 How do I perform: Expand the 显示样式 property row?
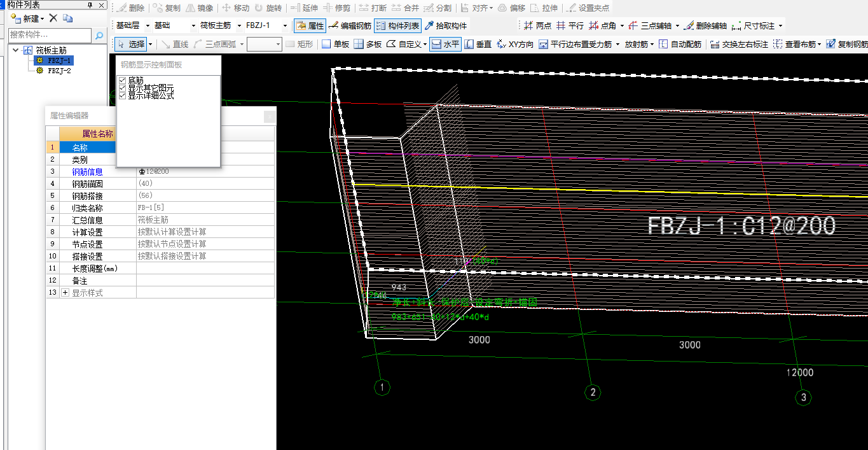pyautogui.click(x=65, y=293)
